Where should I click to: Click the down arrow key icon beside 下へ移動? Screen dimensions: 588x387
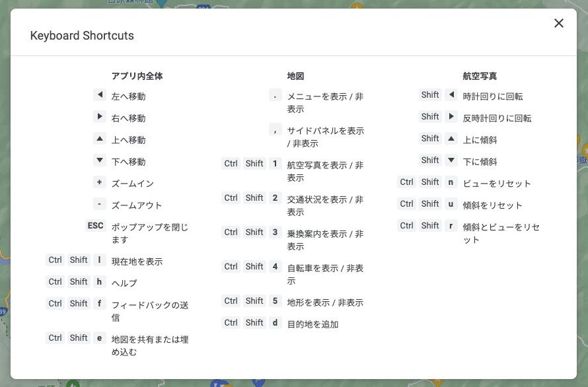[99, 161]
